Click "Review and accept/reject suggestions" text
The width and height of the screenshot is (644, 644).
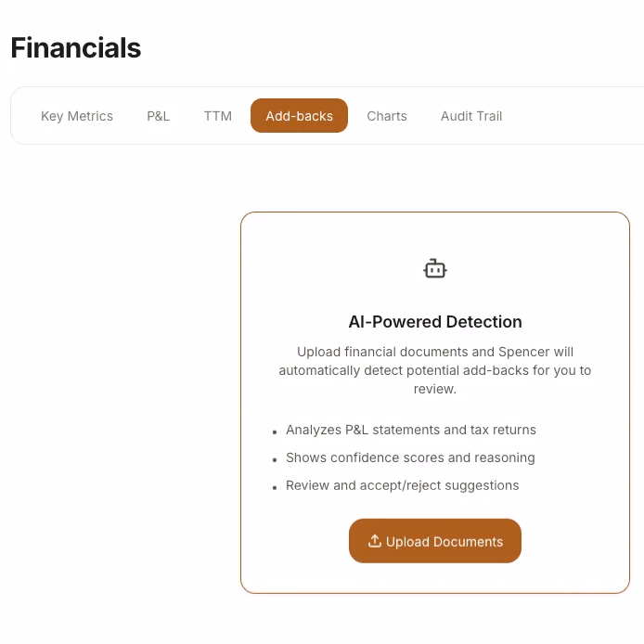pyautogui.click(x=403, y=485)
